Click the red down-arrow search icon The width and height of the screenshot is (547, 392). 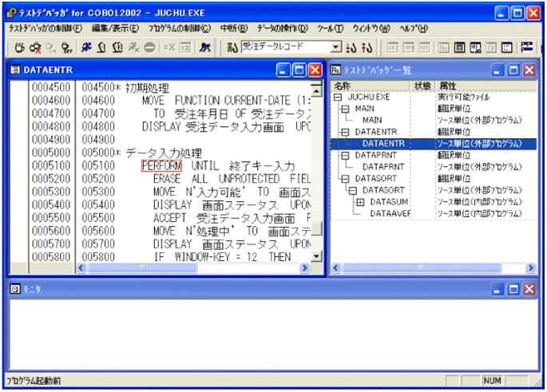[351, 47]
